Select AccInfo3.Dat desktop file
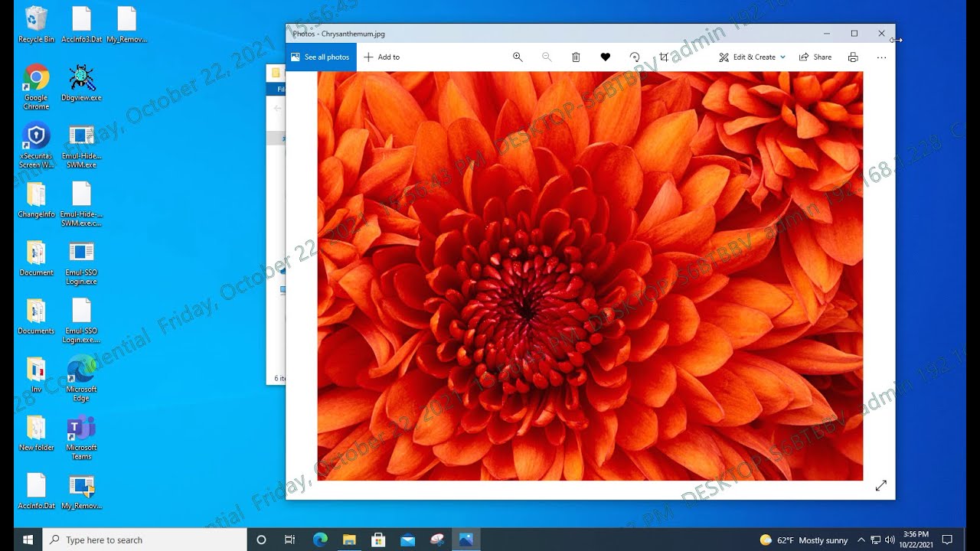This screenshot has width=980, height=551. 81,24
